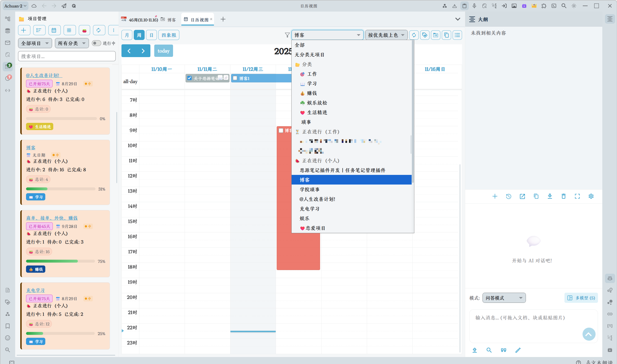Viewport: 617px width, 364px height.
Task: Uncheck the 关于思源笔记 task checkbox
Action: (x=189, y=78)
